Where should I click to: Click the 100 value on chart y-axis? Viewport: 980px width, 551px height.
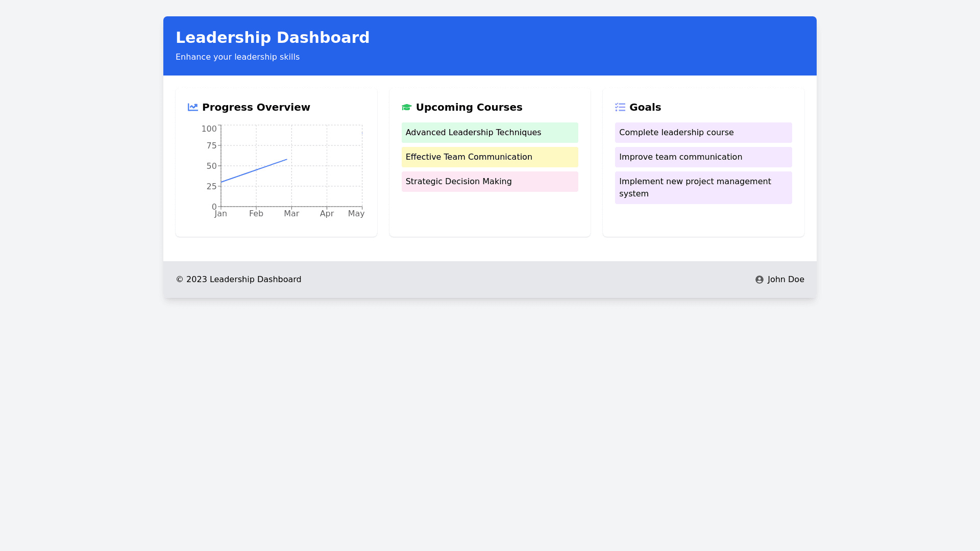coord(209,129)
